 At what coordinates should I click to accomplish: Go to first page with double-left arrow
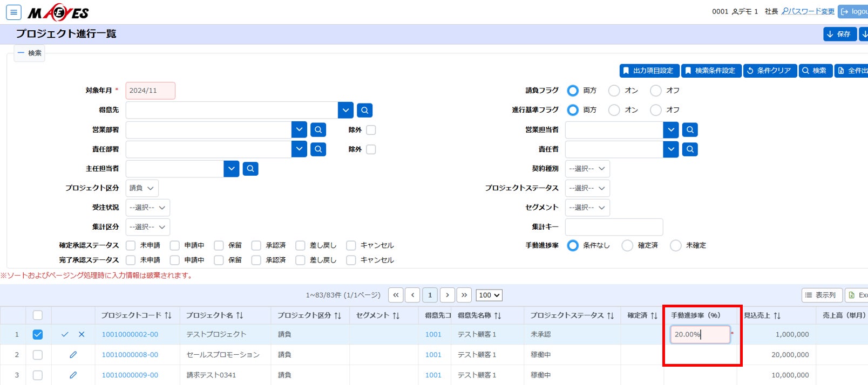point(396,295)
